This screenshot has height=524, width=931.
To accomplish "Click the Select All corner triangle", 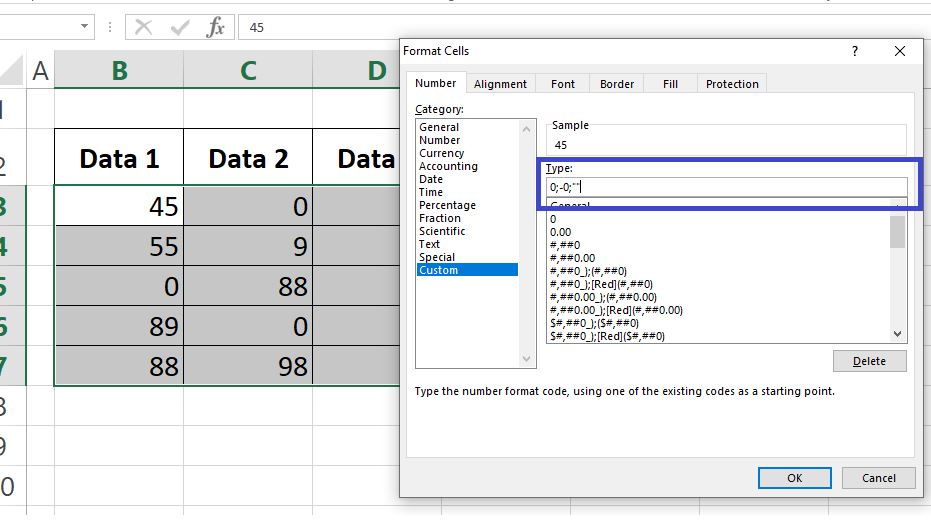I will 13,70.
